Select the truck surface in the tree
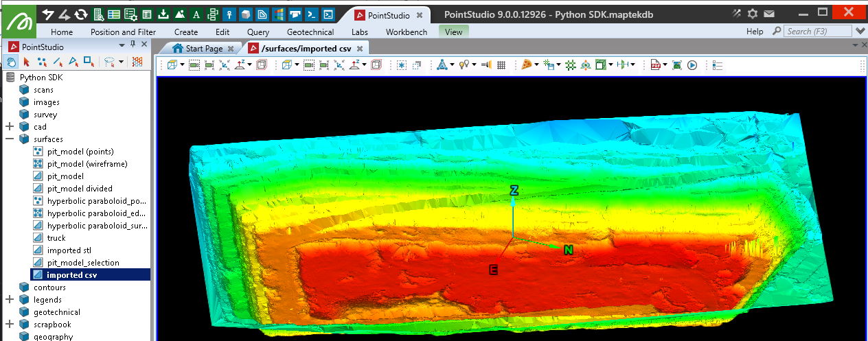Image resolution: width=868 pixels, height=341 pixels. pos(56,238)
